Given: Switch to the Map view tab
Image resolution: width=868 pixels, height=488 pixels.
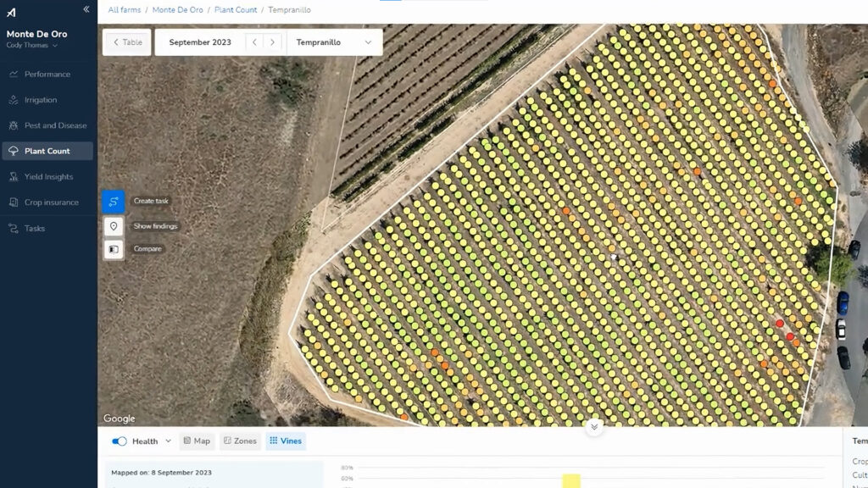Looking at the screenshot, I should coord(197,441).
